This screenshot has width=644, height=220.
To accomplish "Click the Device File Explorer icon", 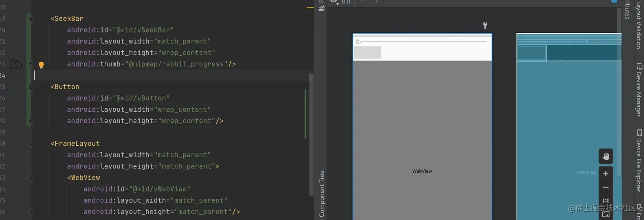I will coord(638,133).
